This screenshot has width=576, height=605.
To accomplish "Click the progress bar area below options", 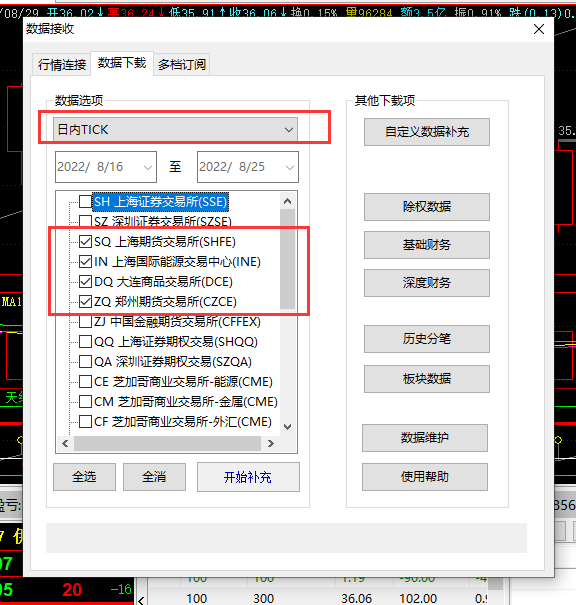I will tap(286, 538).
